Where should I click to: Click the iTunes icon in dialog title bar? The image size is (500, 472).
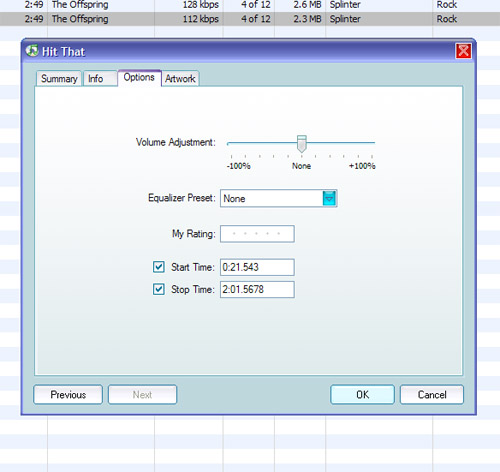(x=32, y=51)
